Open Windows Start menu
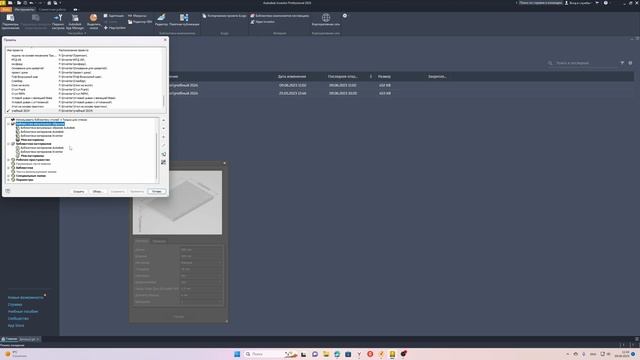The height and width of the screenshot is (360, 640). pyautogui.click(x=237, y=354)
